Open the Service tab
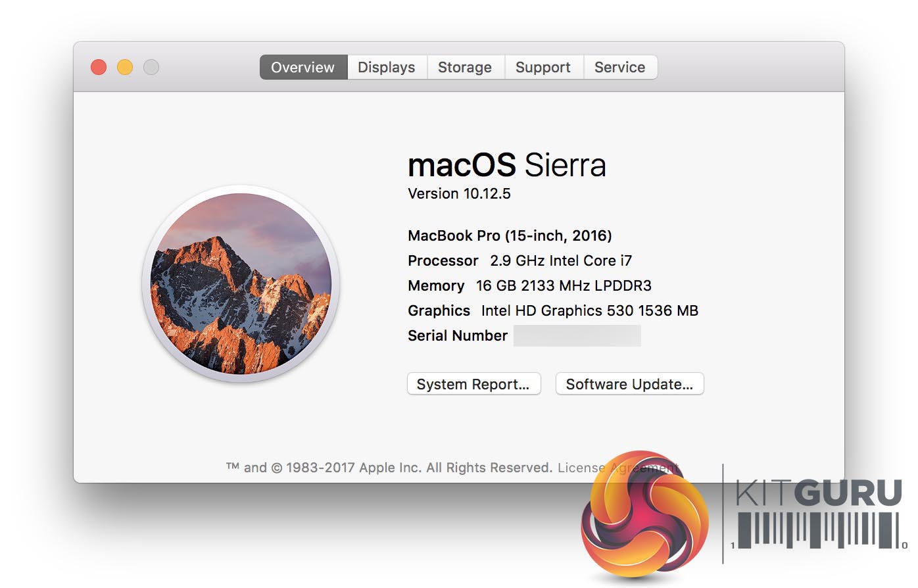The height and width of the screenshot is (588, 918). click(x=619, y=67)
